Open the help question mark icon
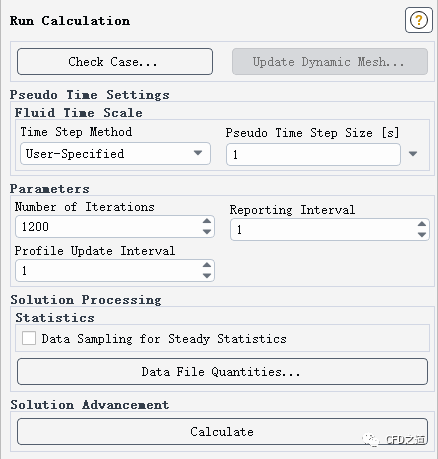 419,20
